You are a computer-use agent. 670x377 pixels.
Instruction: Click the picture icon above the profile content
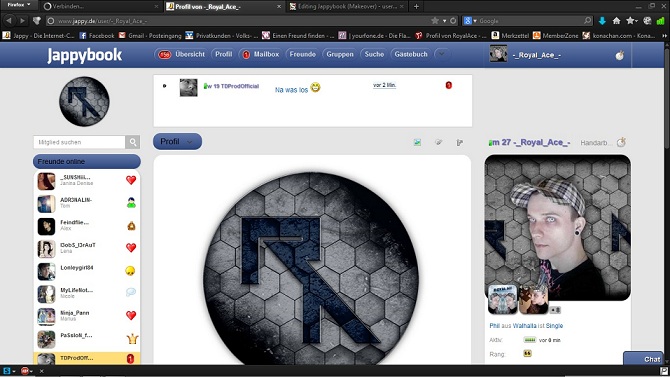417,142
